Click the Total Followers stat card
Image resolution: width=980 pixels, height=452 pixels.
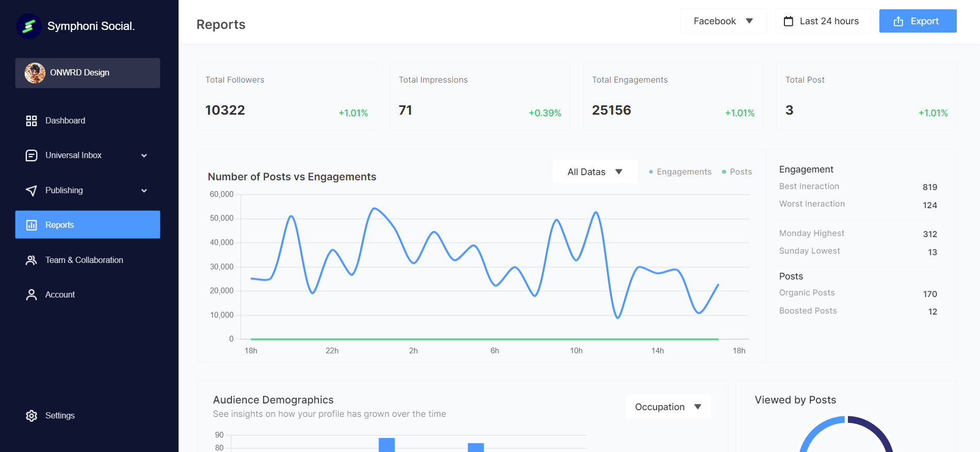[286, 97]
